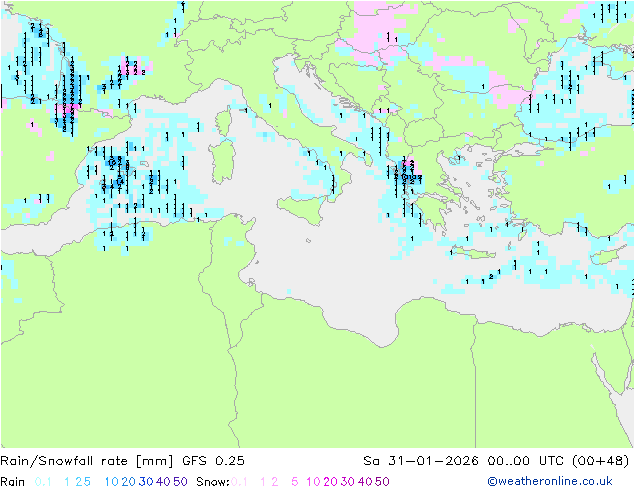
Task: Click the island of Sardinia on the map
Action: (x=222, y=161)
